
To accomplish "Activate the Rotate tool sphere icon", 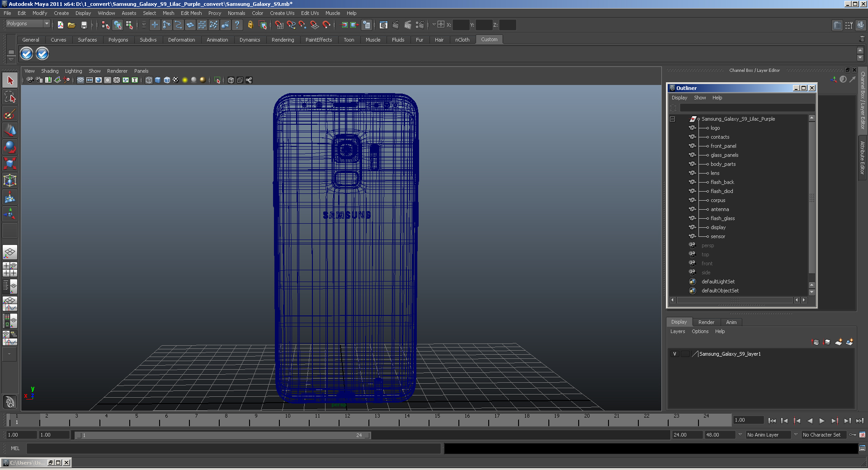I will (x=10, y=147).
